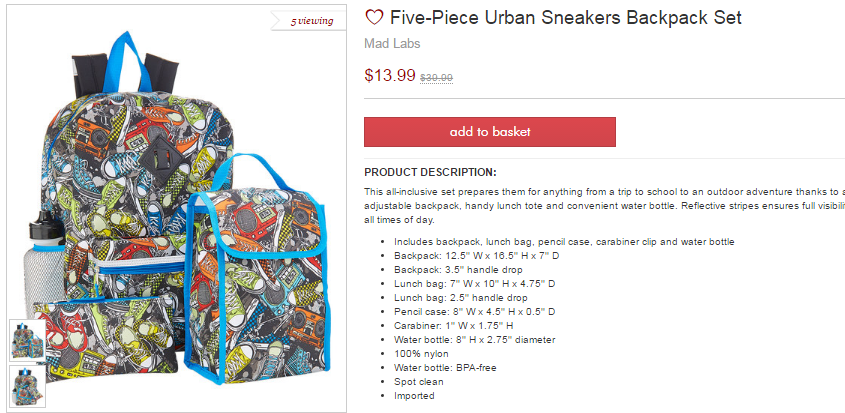Click the 'Carabiner: 1" W x 1.75" H' line
This screenshot has height=413, width=845.
(x=453, y=326)
